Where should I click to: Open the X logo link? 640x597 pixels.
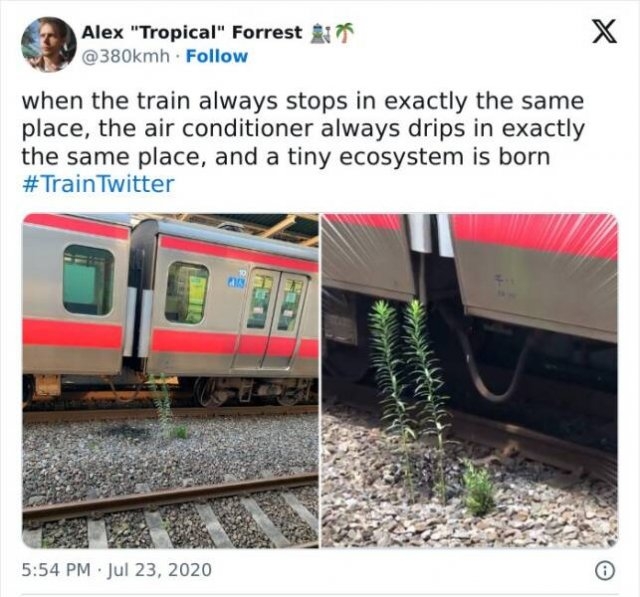604,33
